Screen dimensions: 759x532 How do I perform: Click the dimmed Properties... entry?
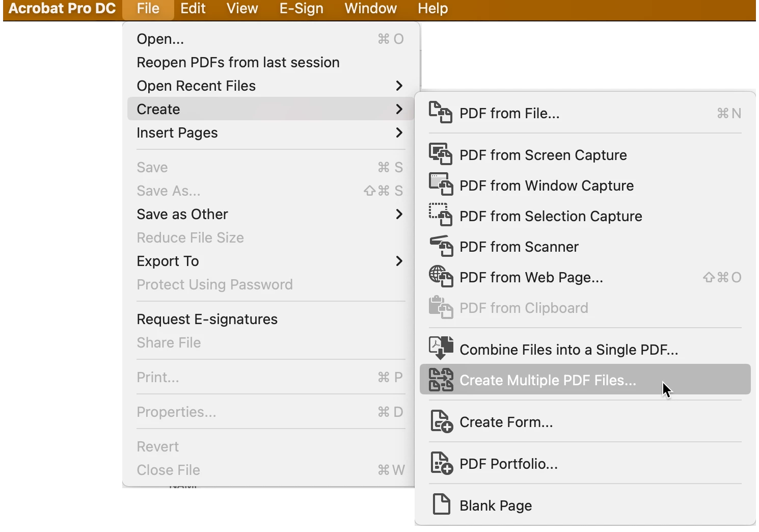(270, 412)
